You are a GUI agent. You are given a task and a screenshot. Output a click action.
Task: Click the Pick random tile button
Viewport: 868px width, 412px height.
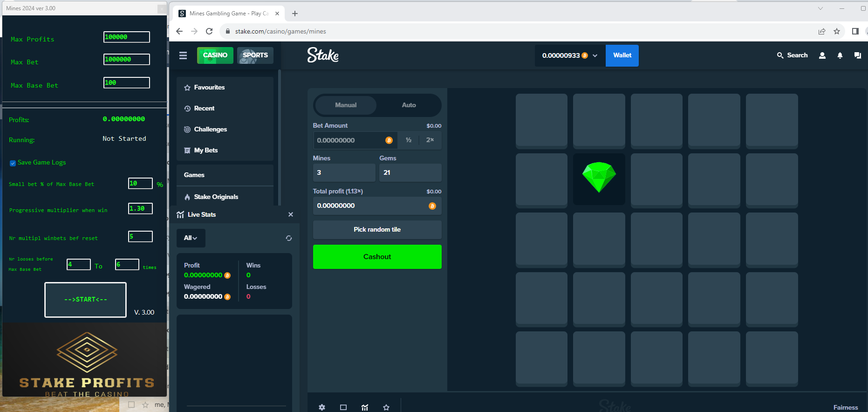377,230
